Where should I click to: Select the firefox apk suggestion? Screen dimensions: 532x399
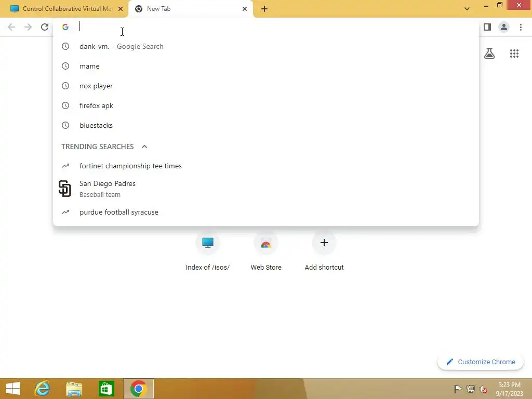coord(266,105)
